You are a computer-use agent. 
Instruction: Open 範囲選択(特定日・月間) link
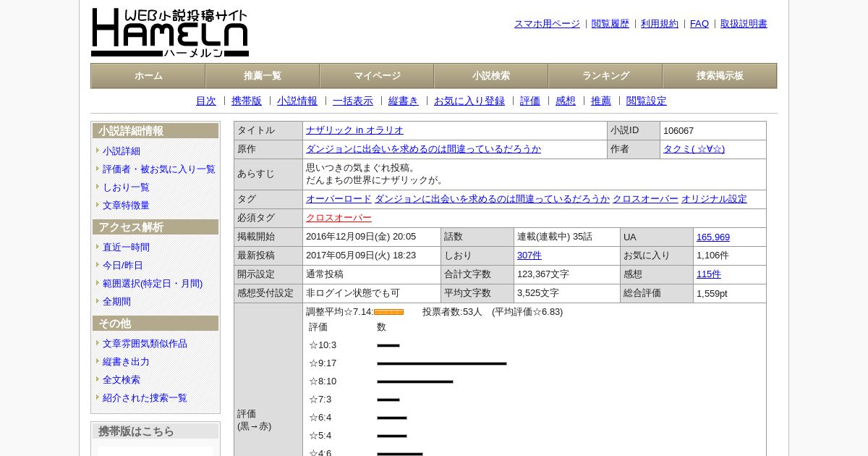click(153, 284)
